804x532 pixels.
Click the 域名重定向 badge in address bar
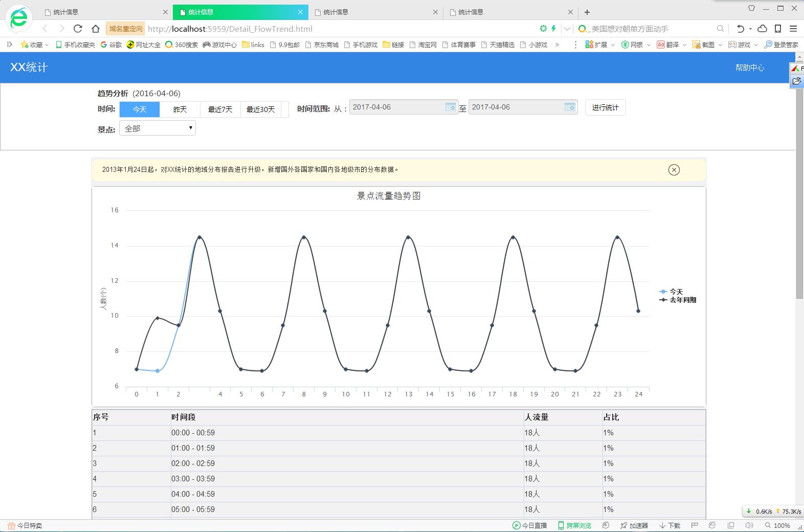(125, 29)
